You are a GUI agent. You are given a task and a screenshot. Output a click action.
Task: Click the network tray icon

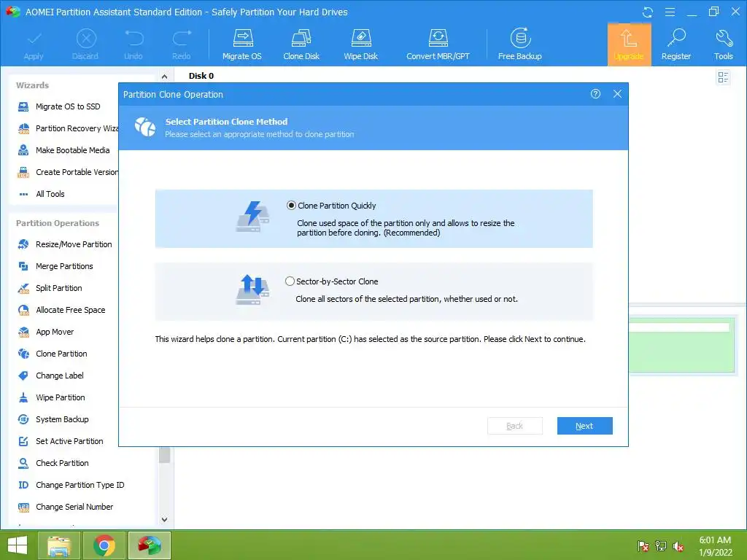tap(661, 546)
